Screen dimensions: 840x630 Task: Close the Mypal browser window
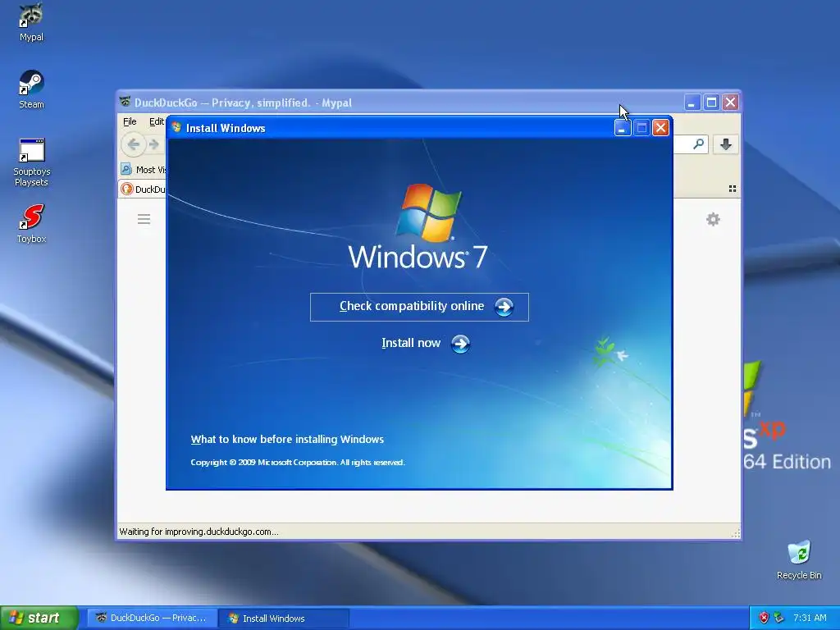coord(731,103)
